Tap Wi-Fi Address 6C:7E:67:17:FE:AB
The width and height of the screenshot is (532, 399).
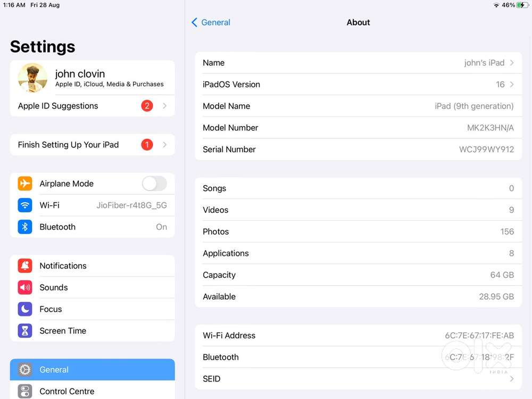(x=479, y=336)
